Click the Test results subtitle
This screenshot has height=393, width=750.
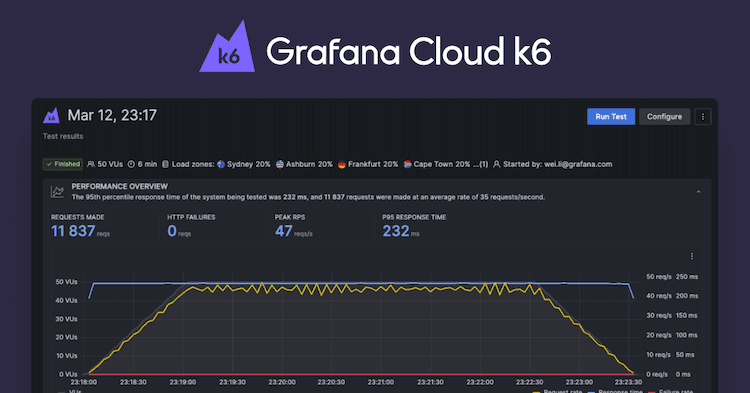(x=63, y=136)
